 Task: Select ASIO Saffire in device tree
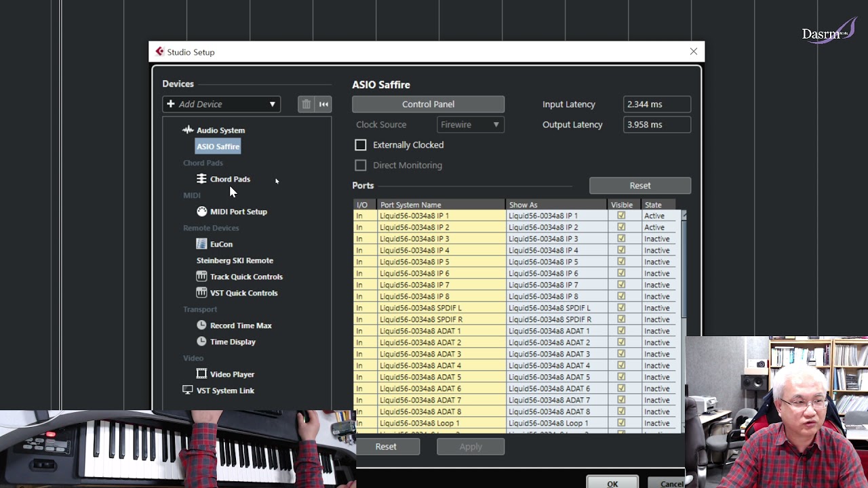[x=218, y=146]
